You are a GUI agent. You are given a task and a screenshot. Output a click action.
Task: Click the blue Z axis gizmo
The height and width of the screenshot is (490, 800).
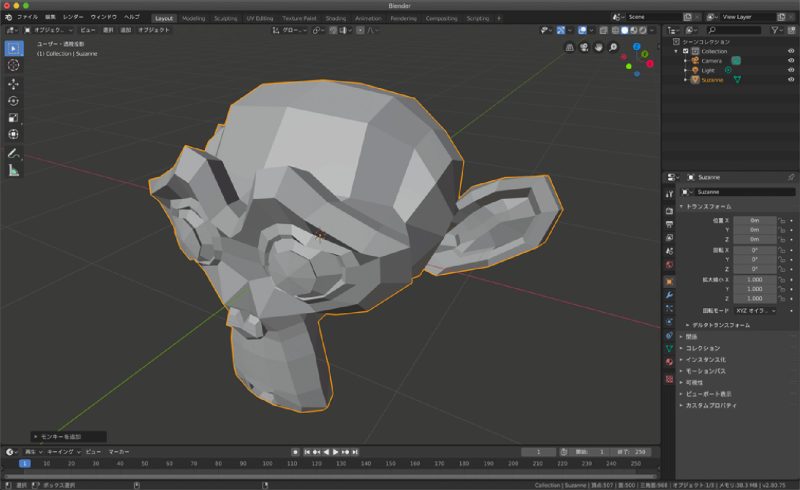pyautogui.click(x=637, y=46)
